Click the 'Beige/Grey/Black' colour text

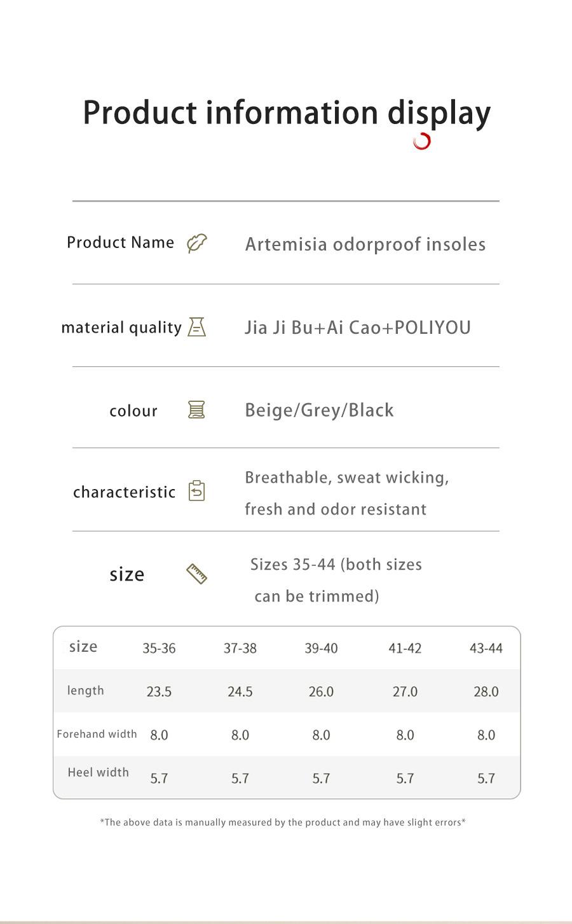[319, 410]
